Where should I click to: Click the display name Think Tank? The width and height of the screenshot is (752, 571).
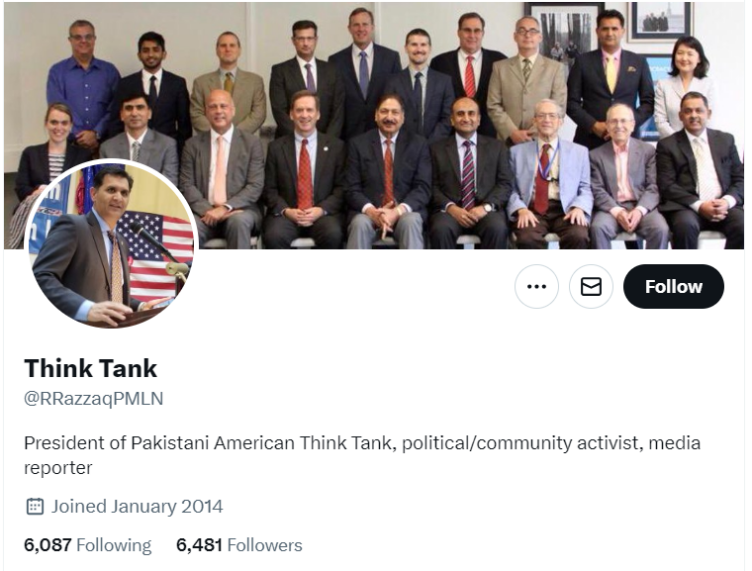(x=91, y=368)
